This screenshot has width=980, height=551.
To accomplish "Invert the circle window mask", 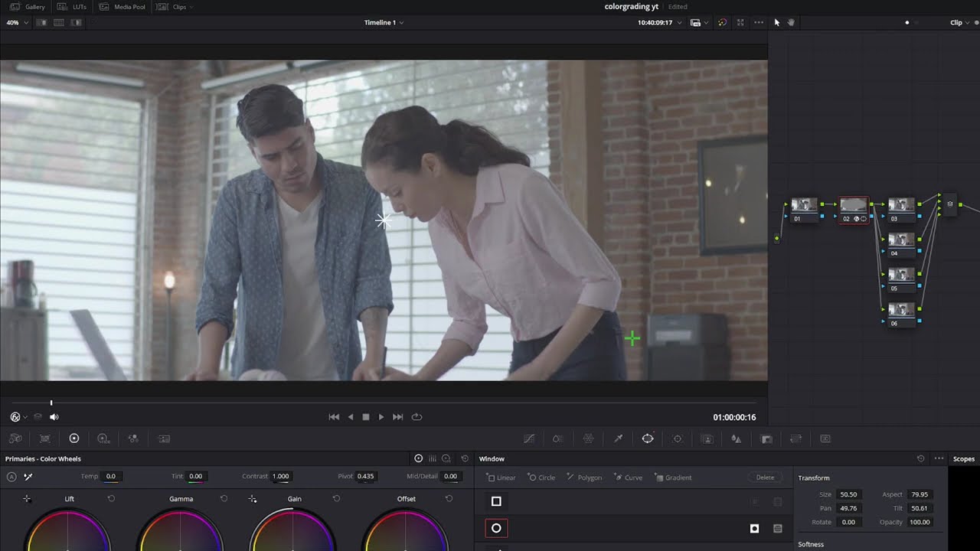I will pyautogui.click(x=754, y=528).
